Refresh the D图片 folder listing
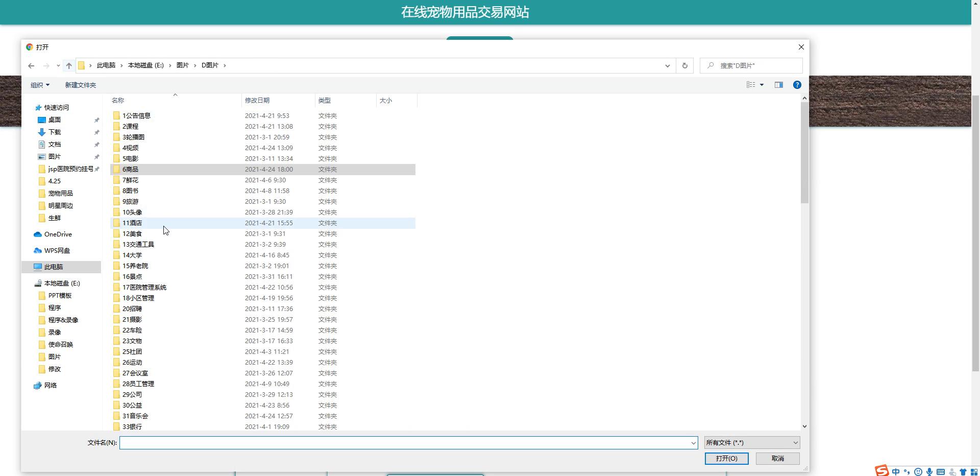Viewport: 980px width, 476px height. pos(684,65)
